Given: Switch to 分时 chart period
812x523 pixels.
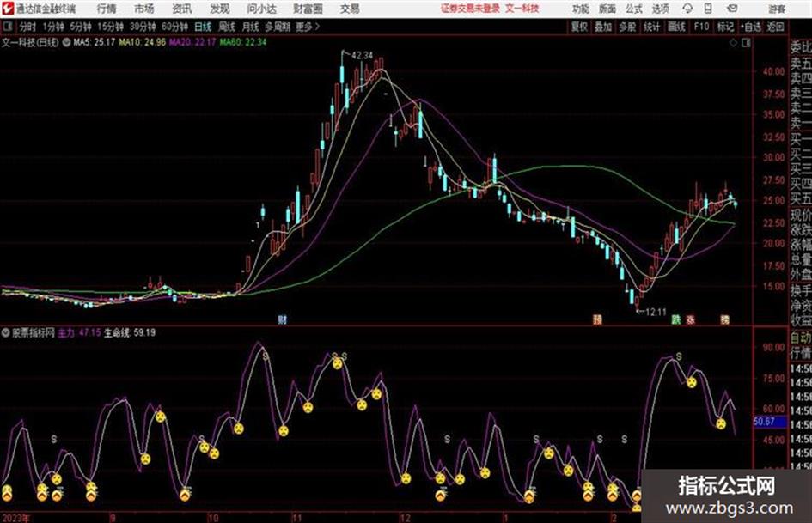Looking at the screenshot, I should (x=28, y=27).
